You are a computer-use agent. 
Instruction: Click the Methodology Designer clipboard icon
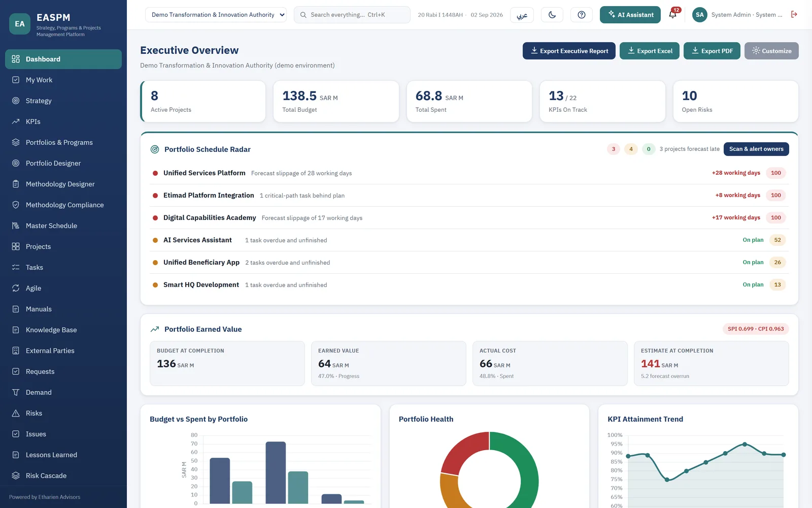[16, 184]
